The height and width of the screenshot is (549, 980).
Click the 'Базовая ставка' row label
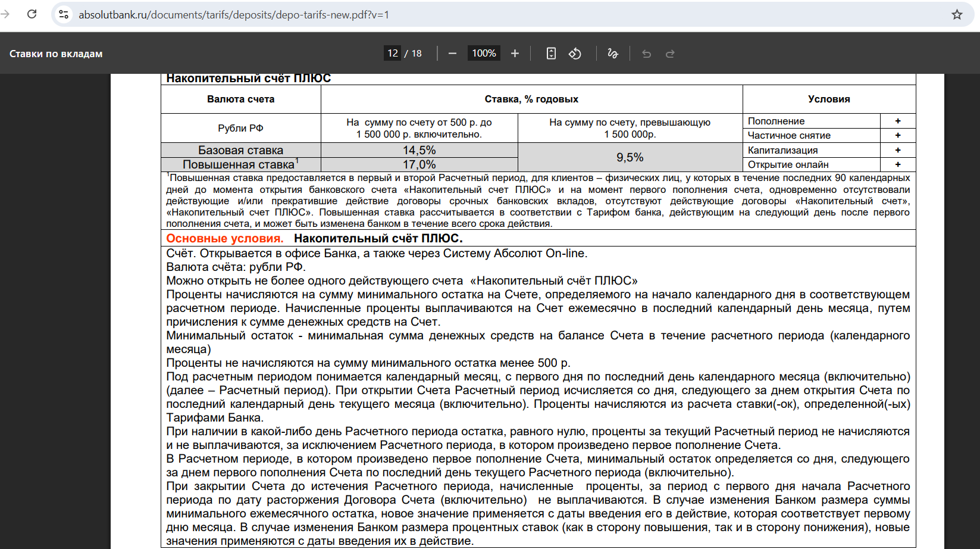pos(241,150)
